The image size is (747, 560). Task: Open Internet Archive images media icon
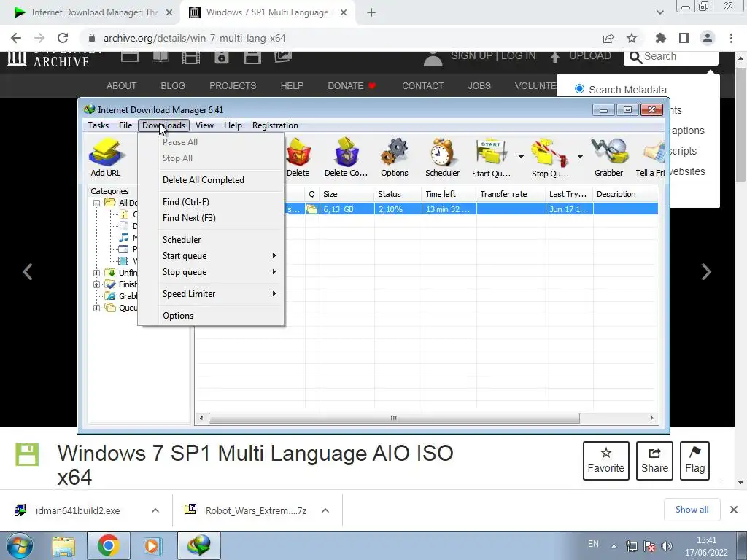click(283, 57)
